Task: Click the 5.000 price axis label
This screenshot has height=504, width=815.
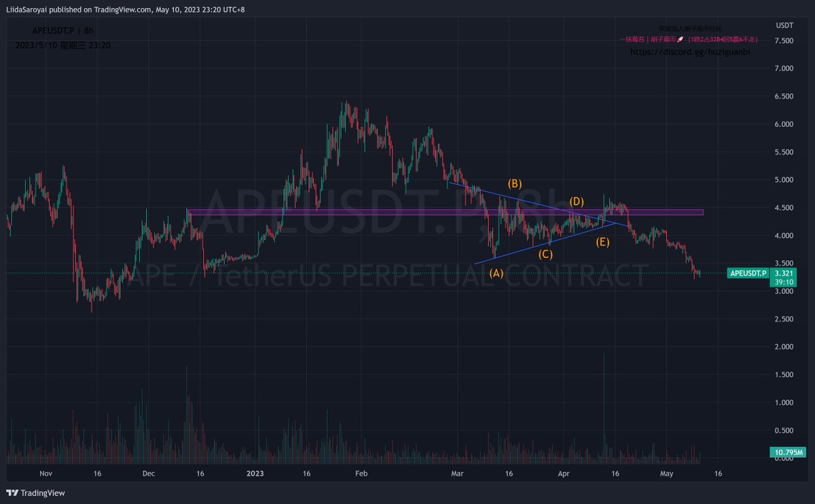Action: point(783,180)
